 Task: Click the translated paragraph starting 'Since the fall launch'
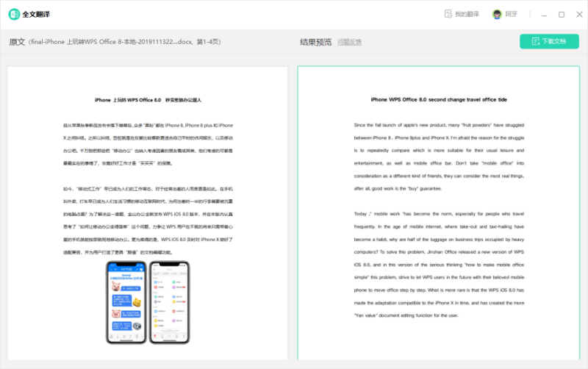point(439,157)
